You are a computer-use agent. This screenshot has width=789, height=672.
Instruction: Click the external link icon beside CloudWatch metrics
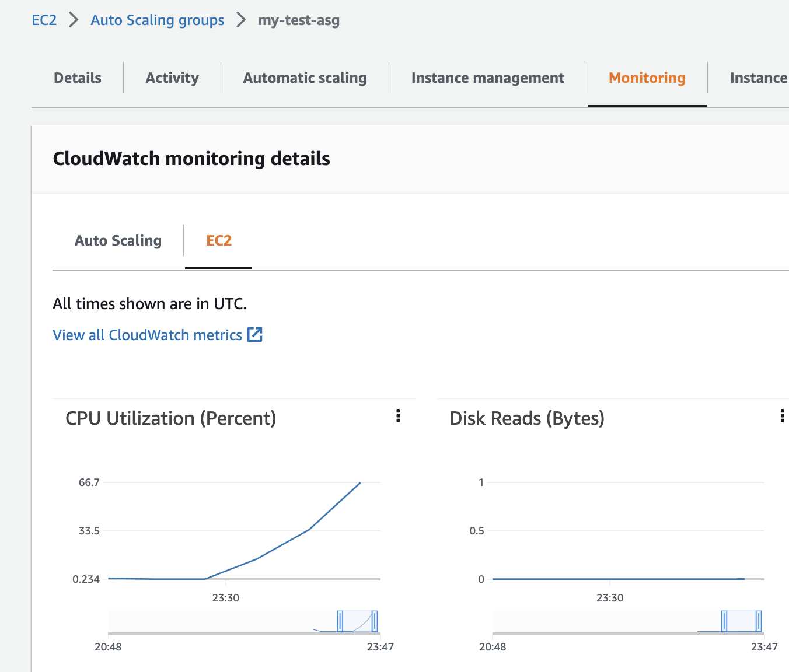(255, 335)
